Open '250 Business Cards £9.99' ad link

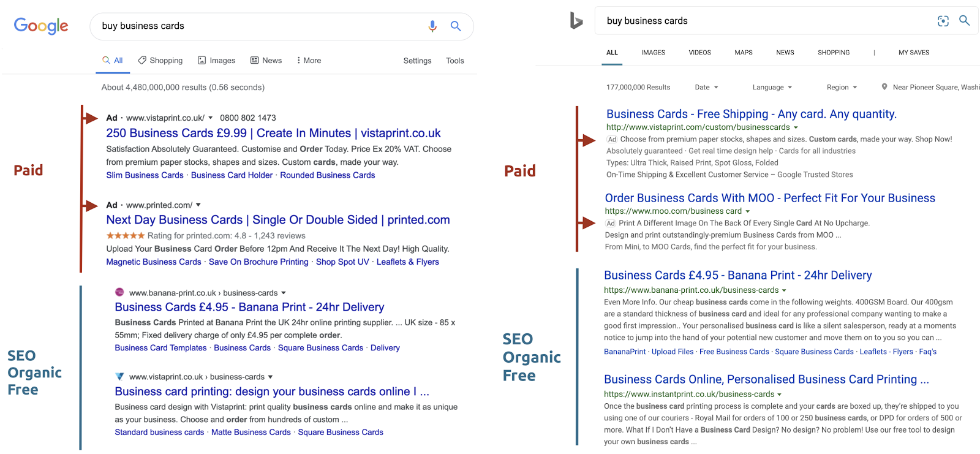tap(273, 133)
